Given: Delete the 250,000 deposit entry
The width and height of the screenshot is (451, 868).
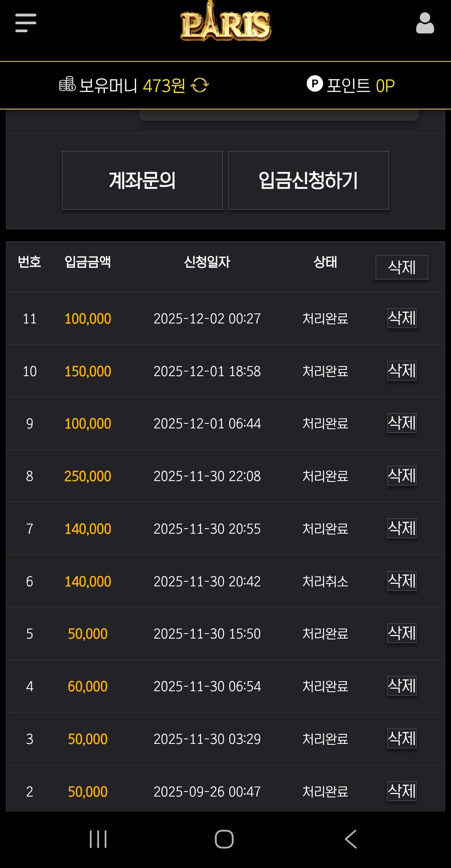Looking at the screenshot, I should coord(401,476).
